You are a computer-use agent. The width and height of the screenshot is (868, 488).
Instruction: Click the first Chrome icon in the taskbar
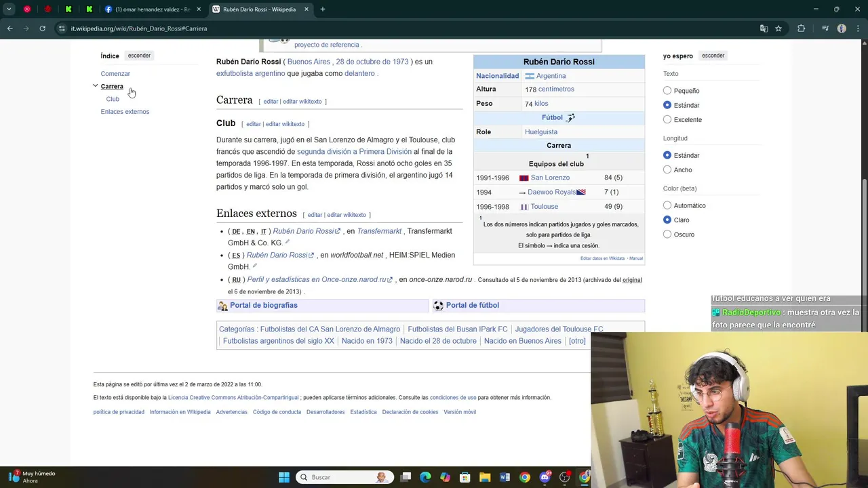524,477
